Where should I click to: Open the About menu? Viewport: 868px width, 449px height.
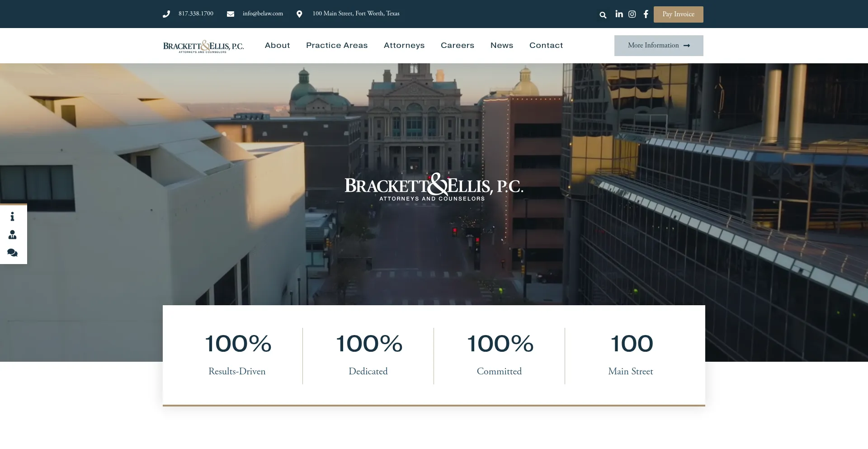pyautogui.click(x=278, y=45)
